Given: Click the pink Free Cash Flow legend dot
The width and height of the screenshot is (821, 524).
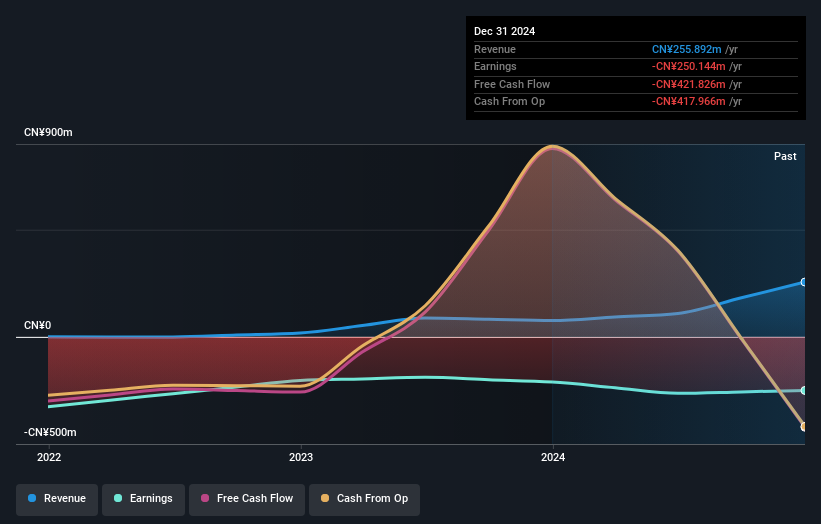Looking at the screenshot, I should (205, 498).
